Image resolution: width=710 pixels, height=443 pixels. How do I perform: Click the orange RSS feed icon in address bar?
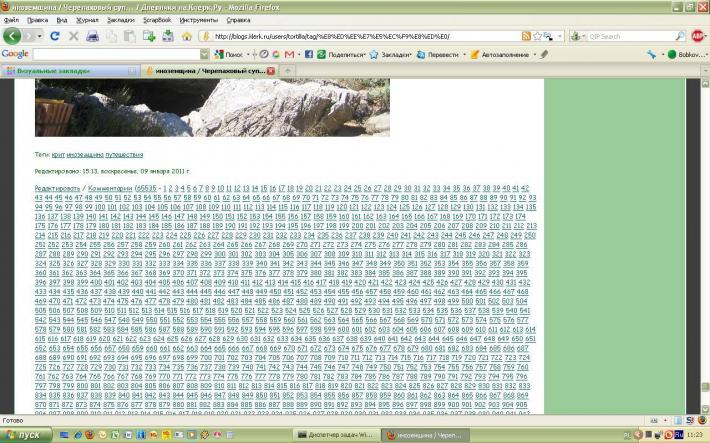coord(526,36)
